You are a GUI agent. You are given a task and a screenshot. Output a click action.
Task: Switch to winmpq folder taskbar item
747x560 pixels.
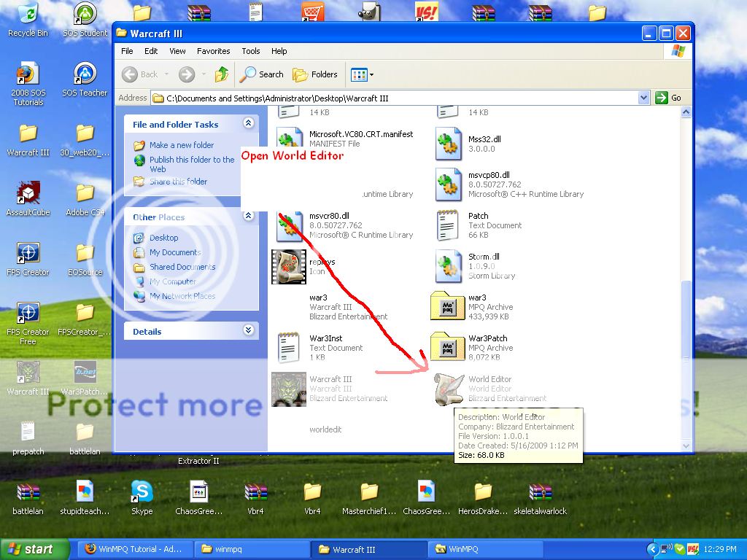coord(252,549)
